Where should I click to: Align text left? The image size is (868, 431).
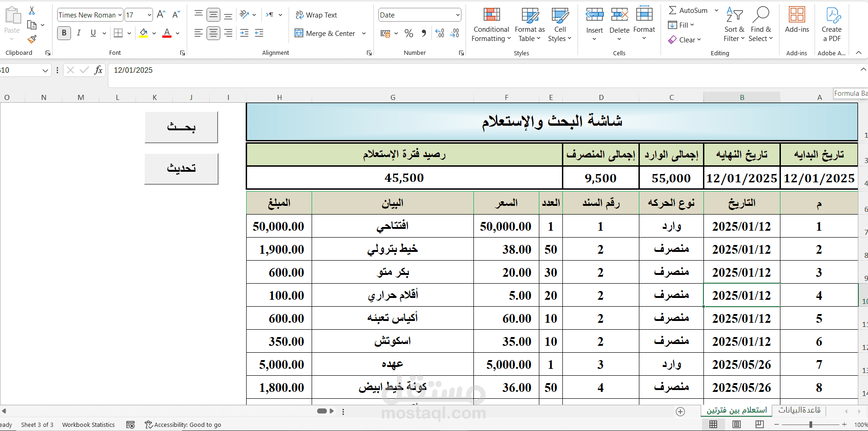pos(199,33)
